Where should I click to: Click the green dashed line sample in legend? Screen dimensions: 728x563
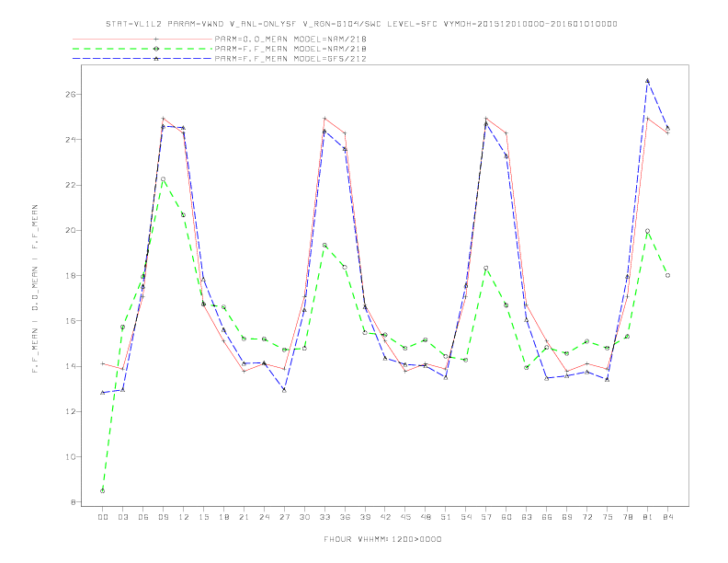pyautogui.click(x=142, y=49)
